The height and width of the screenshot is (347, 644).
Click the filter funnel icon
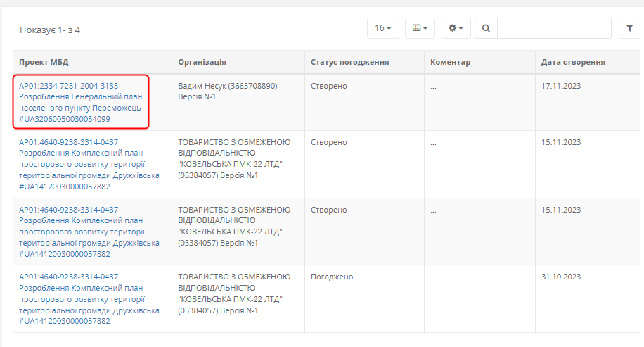pos(629,28)
